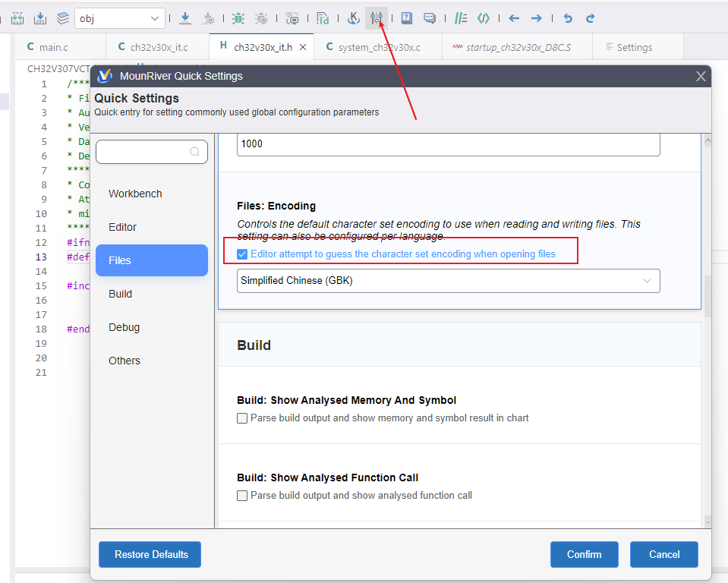Image resolution: width=728 pixels, height=583 pixels.
Task: Navigate forward with the right arrow
Action: pyautogui.click(x=536, y=18)
